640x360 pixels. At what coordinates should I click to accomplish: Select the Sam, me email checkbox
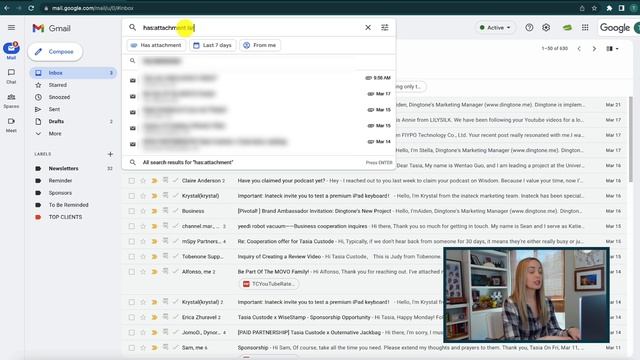click(x=131, y=348)
